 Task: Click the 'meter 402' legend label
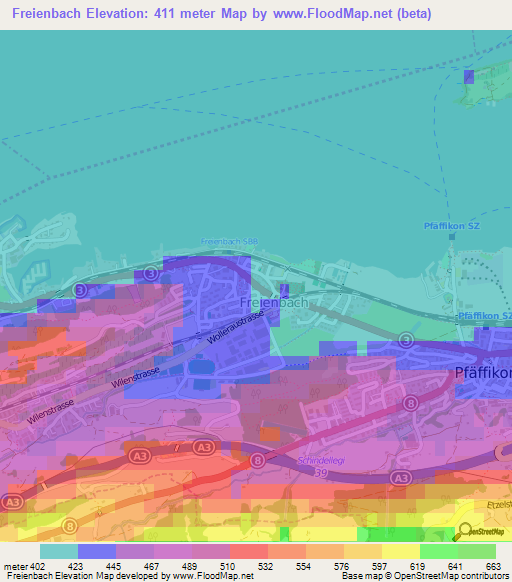click(24, 567)
